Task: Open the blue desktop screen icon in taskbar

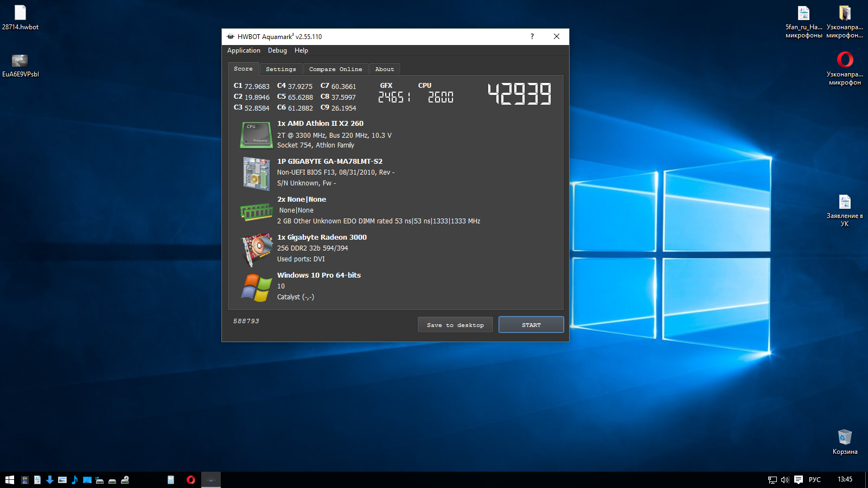Action: (87, 480)
